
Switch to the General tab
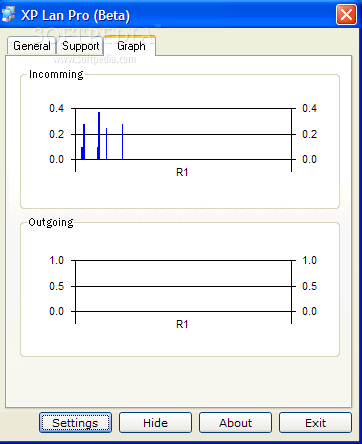point(31,46)
